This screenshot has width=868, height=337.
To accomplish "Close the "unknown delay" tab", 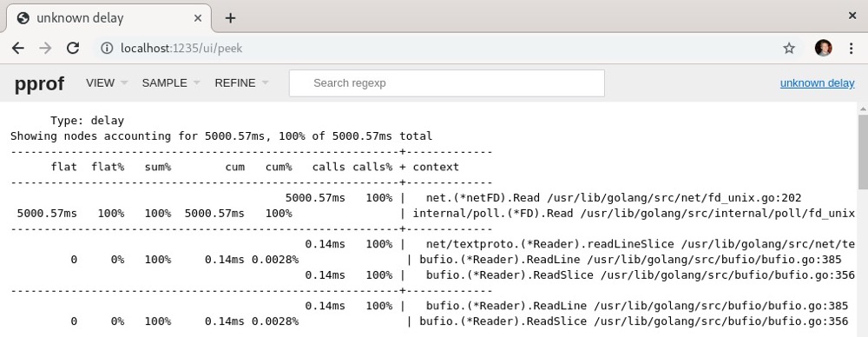I will 198,18.
